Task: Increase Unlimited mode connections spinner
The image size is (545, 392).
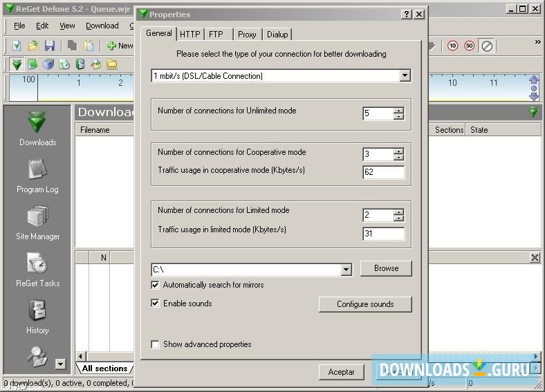Action: 398,111
